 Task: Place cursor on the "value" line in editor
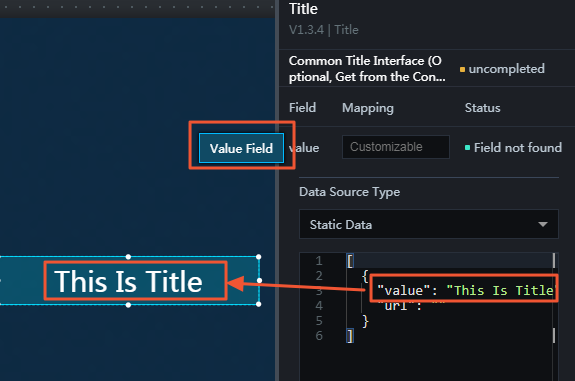coord(464,290)
